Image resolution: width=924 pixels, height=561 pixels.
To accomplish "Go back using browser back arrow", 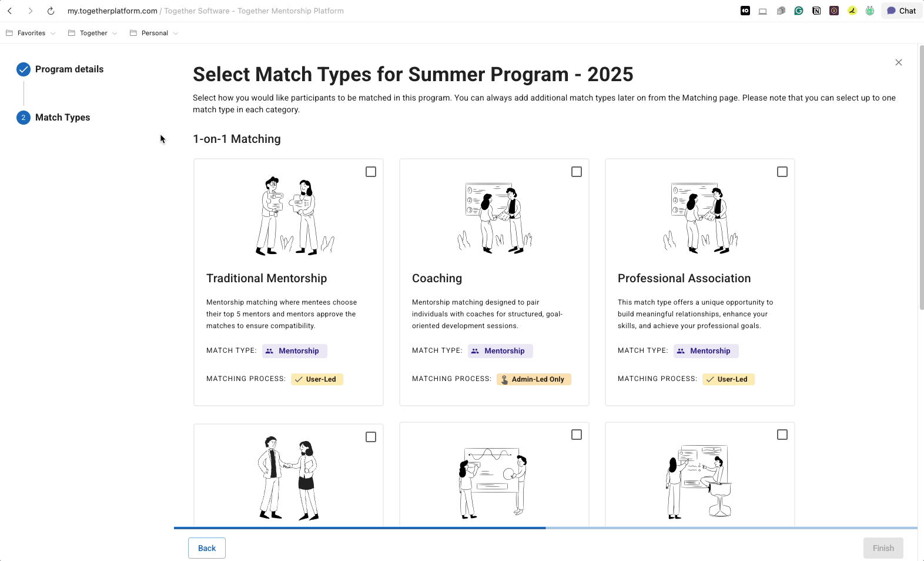I will pos(10,11).
